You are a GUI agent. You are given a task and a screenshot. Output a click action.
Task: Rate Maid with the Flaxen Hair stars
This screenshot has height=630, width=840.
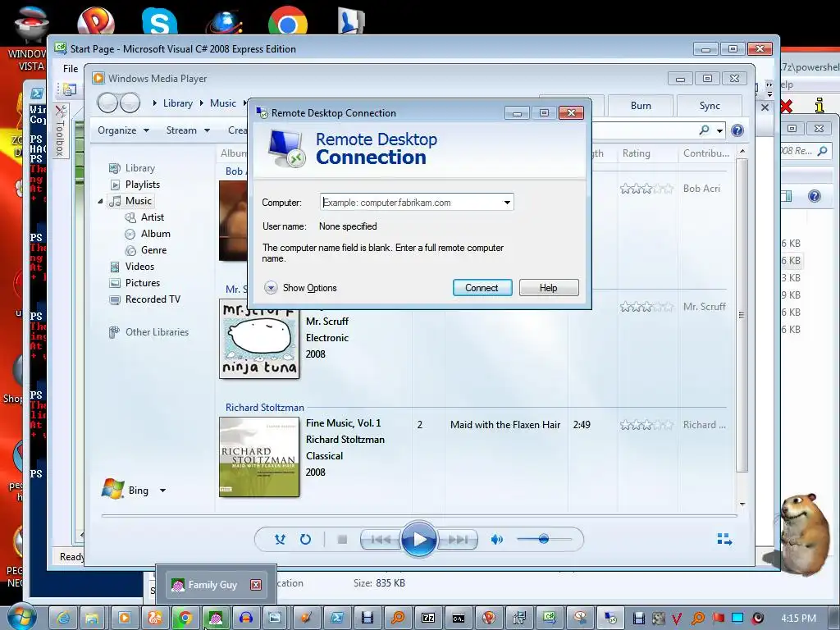pos(646,426)
